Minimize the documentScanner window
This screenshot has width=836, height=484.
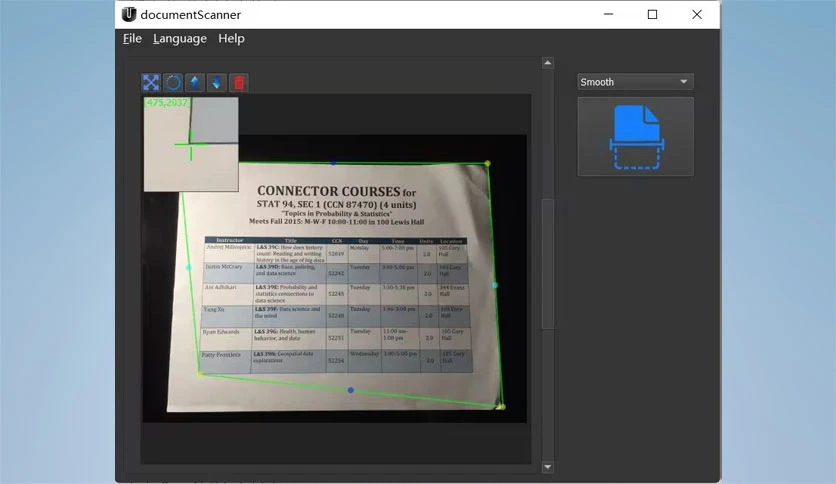(x=608, y=14)
